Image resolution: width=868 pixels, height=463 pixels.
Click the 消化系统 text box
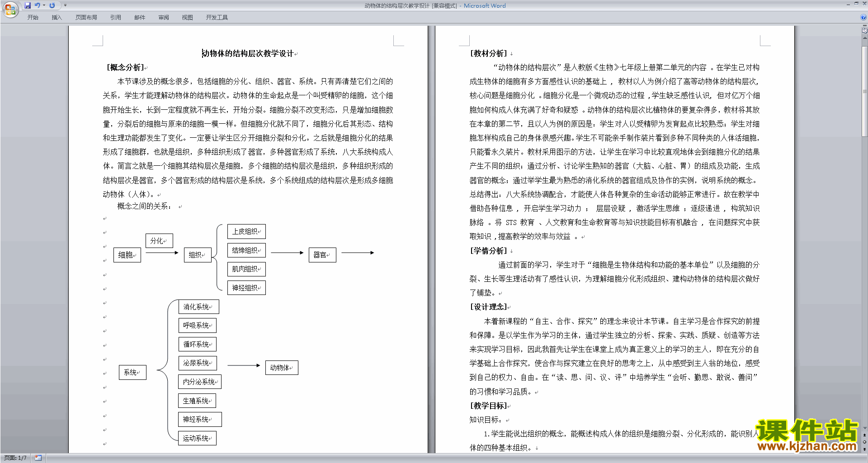pyautogui.click(x=198, y=307)
